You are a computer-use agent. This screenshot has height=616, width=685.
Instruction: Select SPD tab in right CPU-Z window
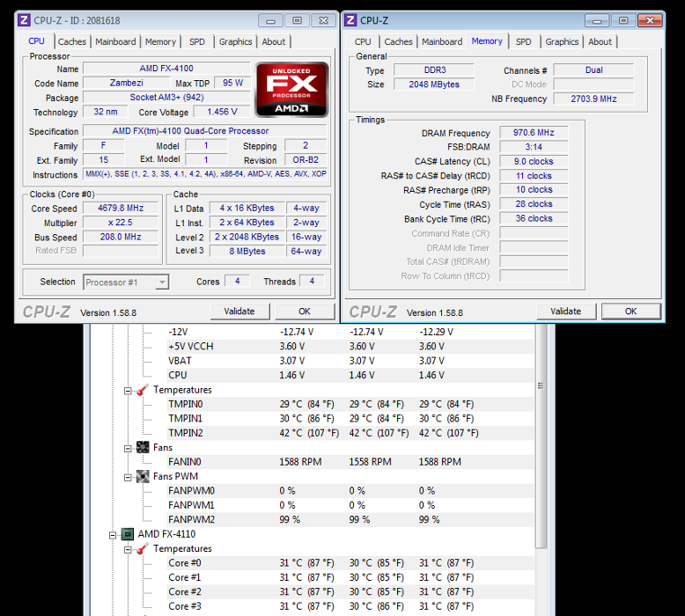pos(523,42)
